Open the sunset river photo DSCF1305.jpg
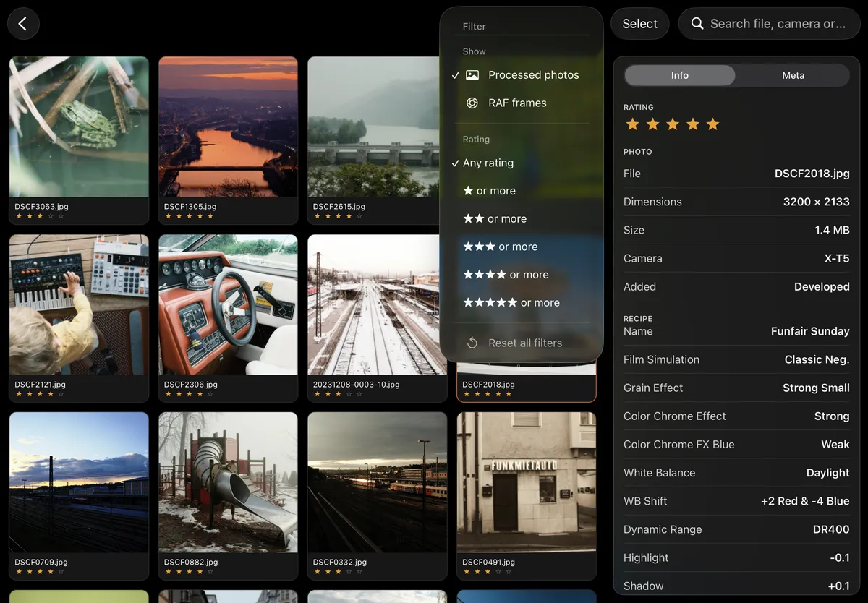The width and height of the screenshot is (868, 603). point(228,127)
